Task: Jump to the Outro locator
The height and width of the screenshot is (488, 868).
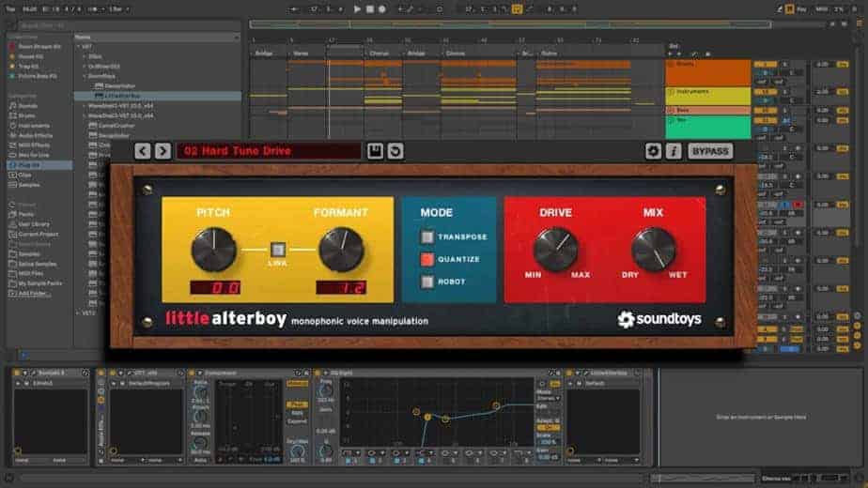Action: [550, 53]
